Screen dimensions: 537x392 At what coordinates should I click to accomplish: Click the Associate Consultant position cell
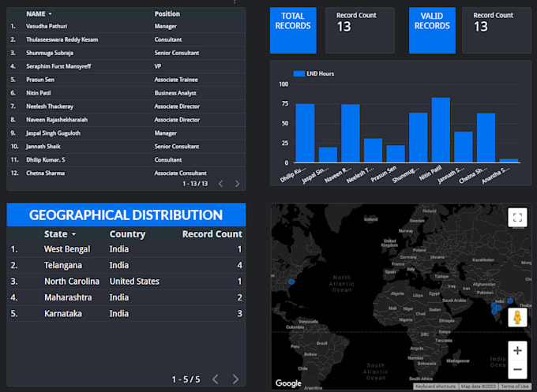click(x=180, y=173)
